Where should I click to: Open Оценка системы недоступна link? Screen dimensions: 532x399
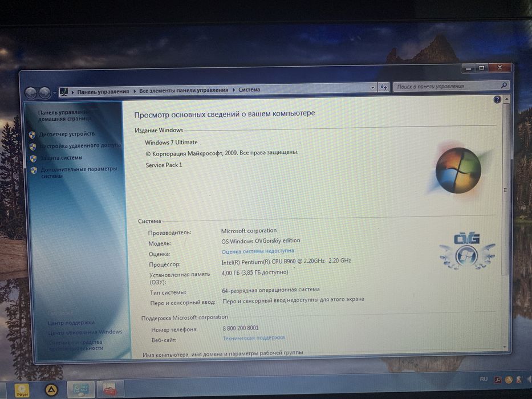pos(258,251)
